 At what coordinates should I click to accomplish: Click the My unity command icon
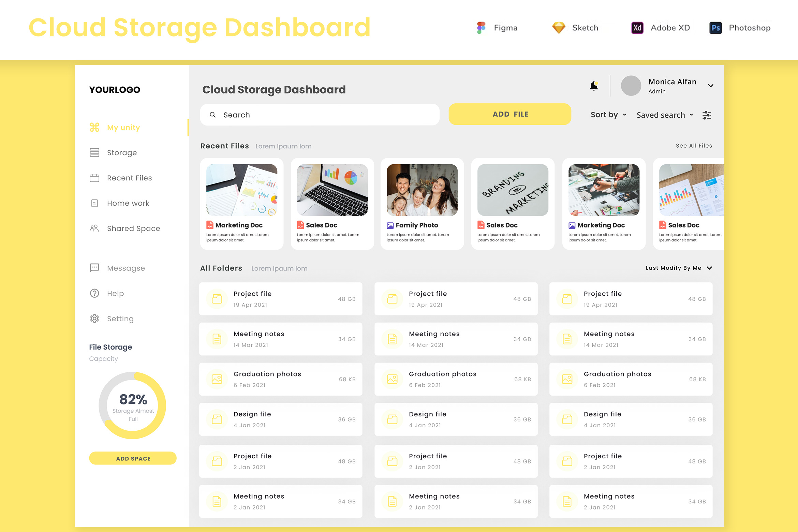click(x=94, y=127)
